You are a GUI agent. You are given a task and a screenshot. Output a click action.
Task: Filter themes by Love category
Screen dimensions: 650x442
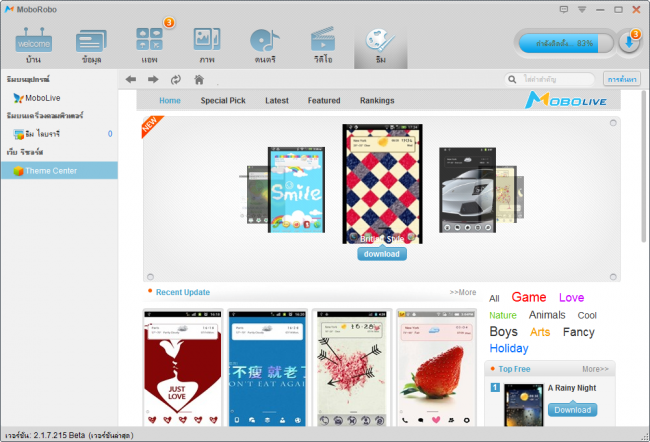click(571, 298)
